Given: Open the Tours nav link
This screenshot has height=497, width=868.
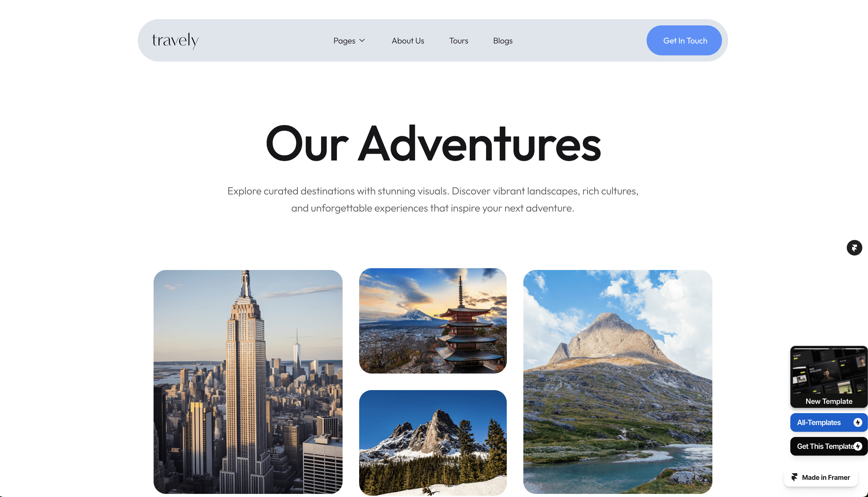Looking at the screenshot, I should [x=459, y=41].
